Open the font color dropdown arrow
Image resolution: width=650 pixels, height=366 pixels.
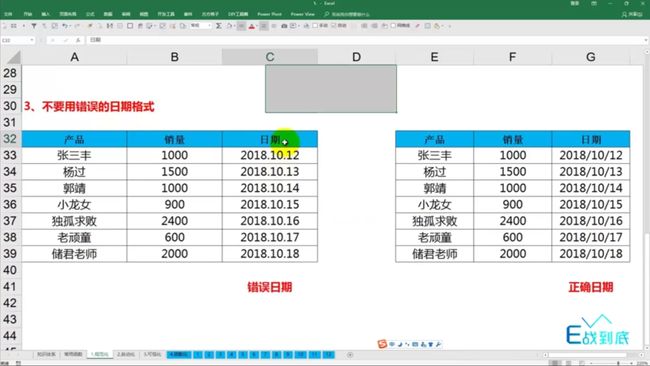tap(257, 26)
